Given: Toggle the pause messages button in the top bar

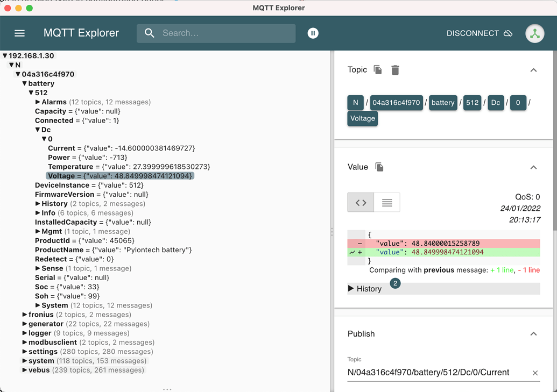Looking at the screenshot, I should 313,33.
